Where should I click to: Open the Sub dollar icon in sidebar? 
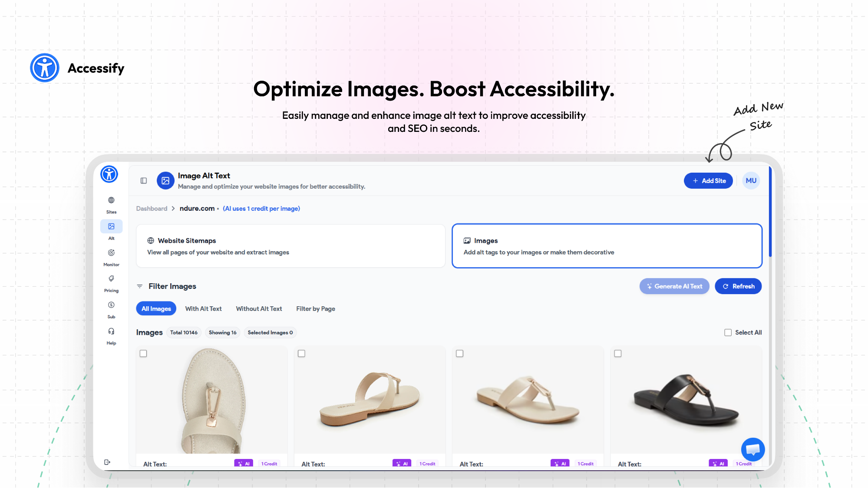pyautogui.click(x=111, y=305)
